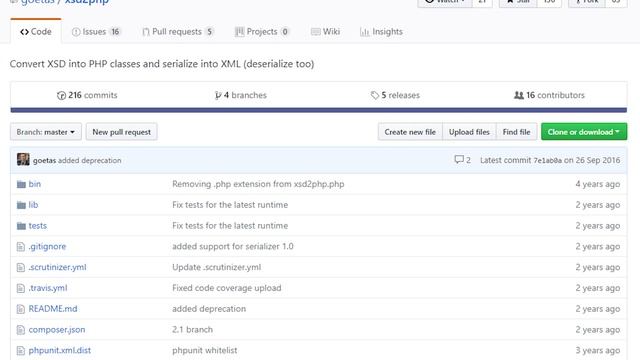
Task: Open commit 'Fixed code coverage upload'
Action: (x=227, y=288)
